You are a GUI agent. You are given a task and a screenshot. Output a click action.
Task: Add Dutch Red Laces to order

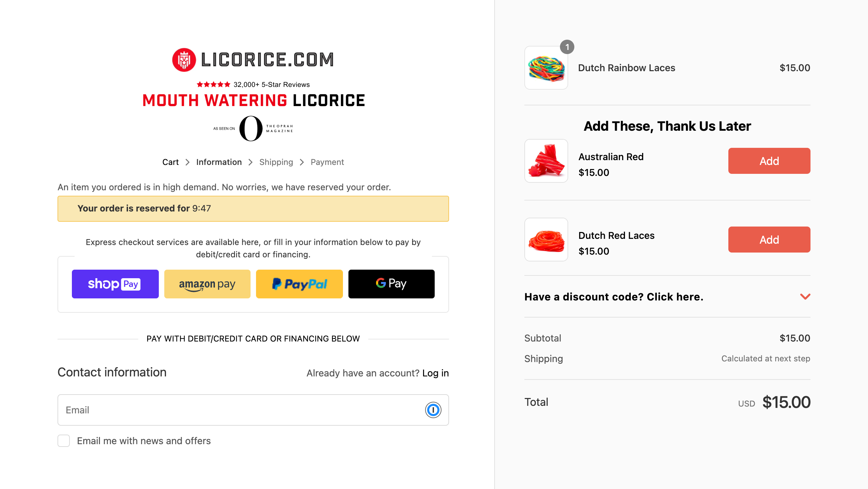click(x=769, y=240)
